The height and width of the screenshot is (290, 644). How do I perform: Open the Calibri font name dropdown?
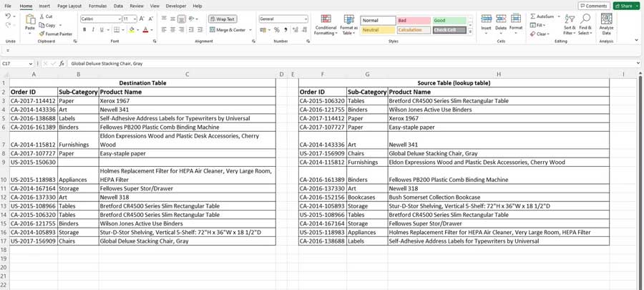[119, 19]
